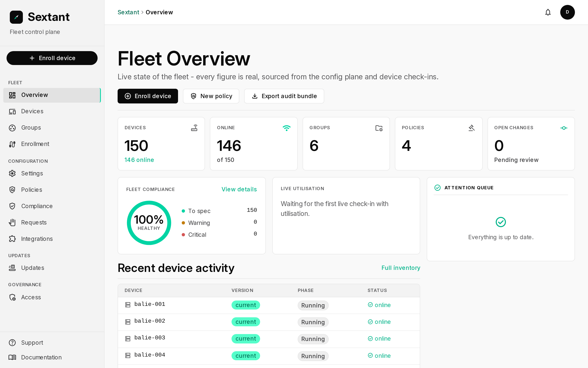Image resolution: width=588 pixels, height=368 pixels.
Task: Click the commit icon on Open Changes card
Action: click(x=564, y=128)
